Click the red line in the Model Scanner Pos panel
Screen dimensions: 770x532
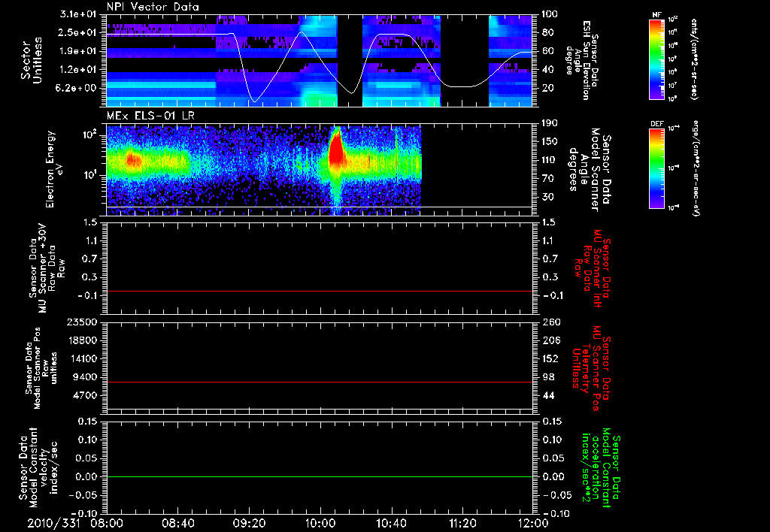(x=320, y=382)
